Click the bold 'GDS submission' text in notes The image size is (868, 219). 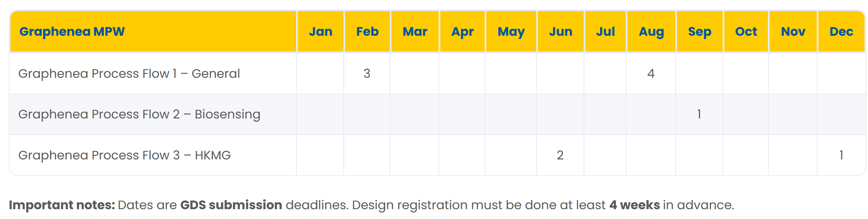tap(231, 205)
